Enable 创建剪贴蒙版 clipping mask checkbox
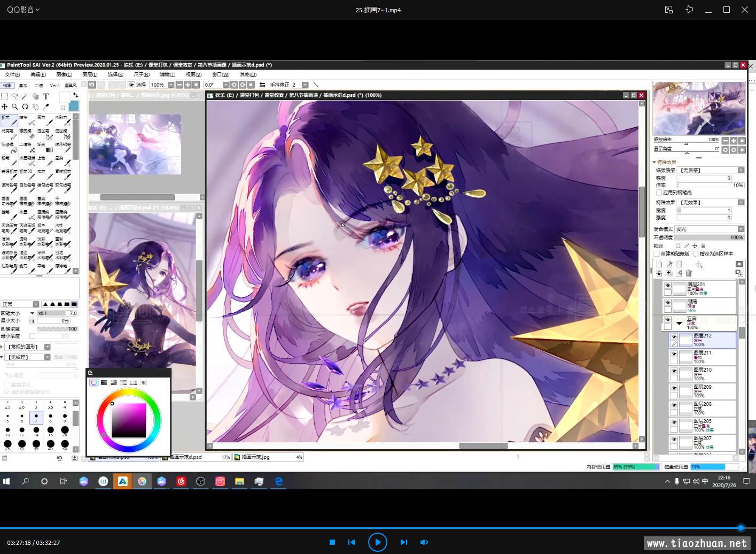756x554 pixels. click(657, 254)
